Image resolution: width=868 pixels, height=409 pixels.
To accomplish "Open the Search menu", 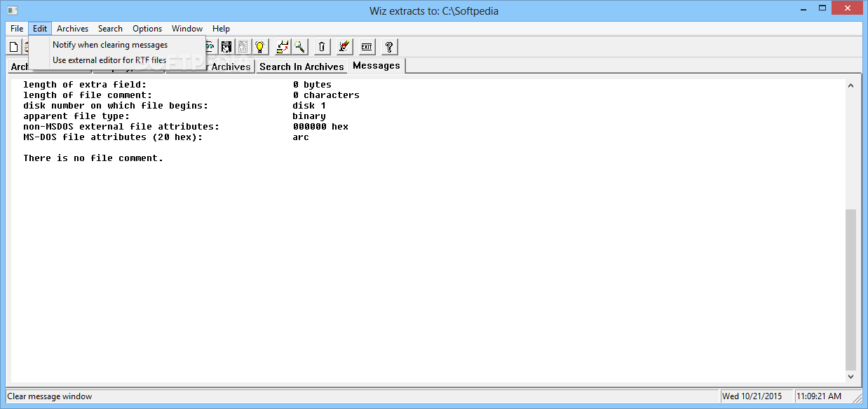I will (110, 29).
